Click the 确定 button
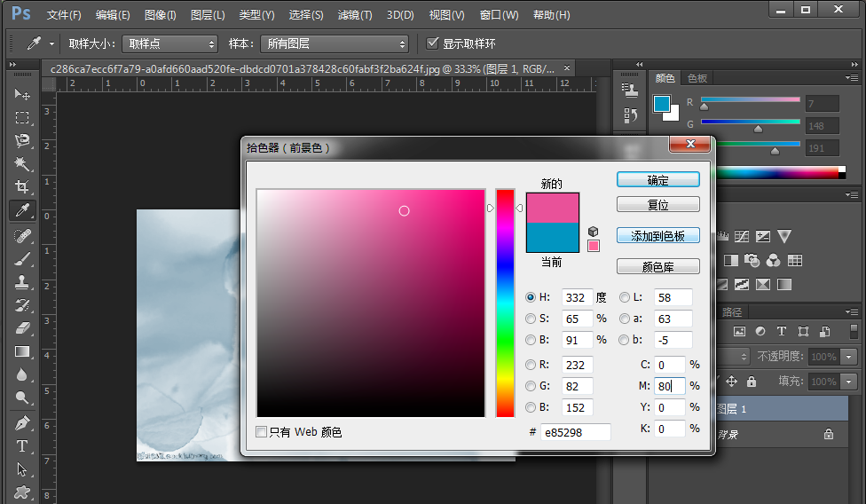Viewport: 866px width, 504px height. click(657, 180)
